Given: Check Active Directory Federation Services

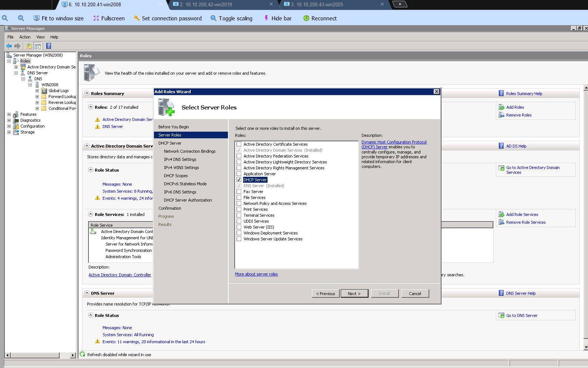Looking at the screenshot, I should (239, 156).
